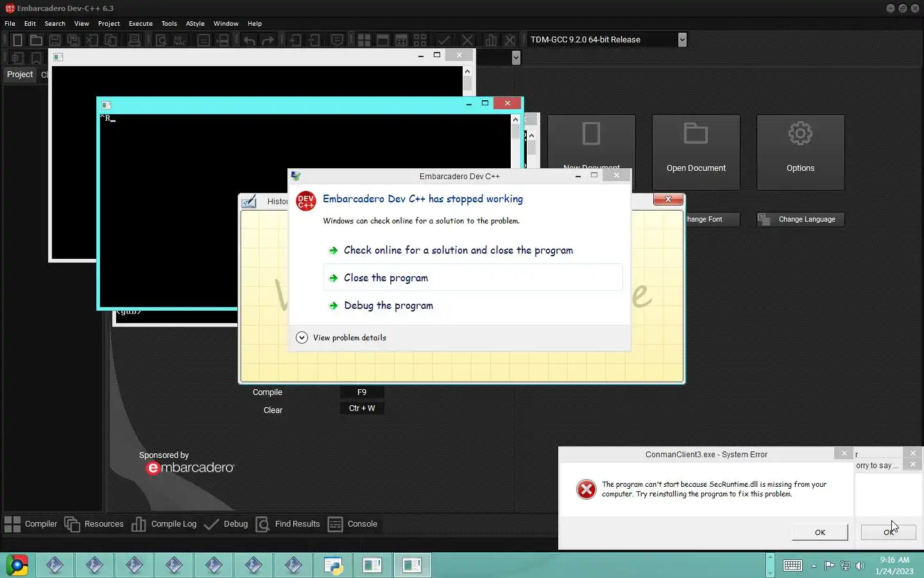Click scroll-up arrow in cyan console window
The image size is (924, 578).
[515, 119]
